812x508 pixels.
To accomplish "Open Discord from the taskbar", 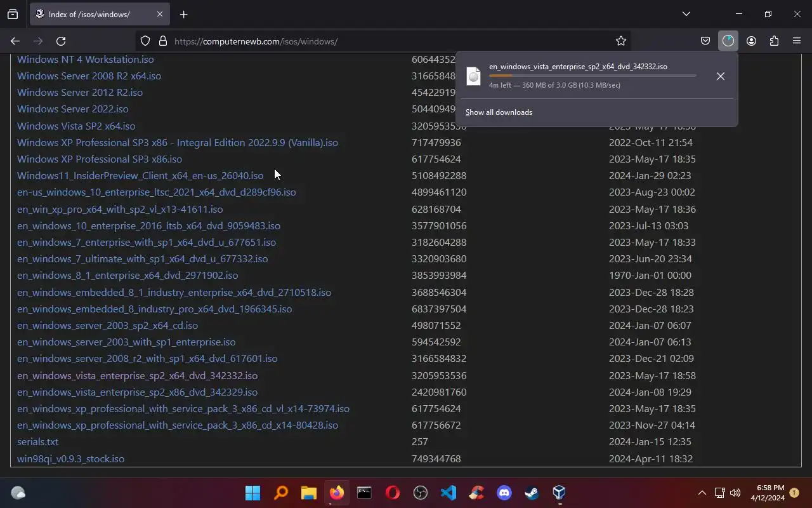I will 504,493.
